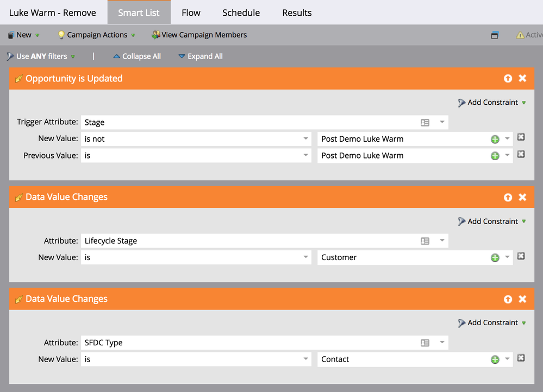Open the Schedule tab
Screen dimensions: 543x392
coord(241,12)
